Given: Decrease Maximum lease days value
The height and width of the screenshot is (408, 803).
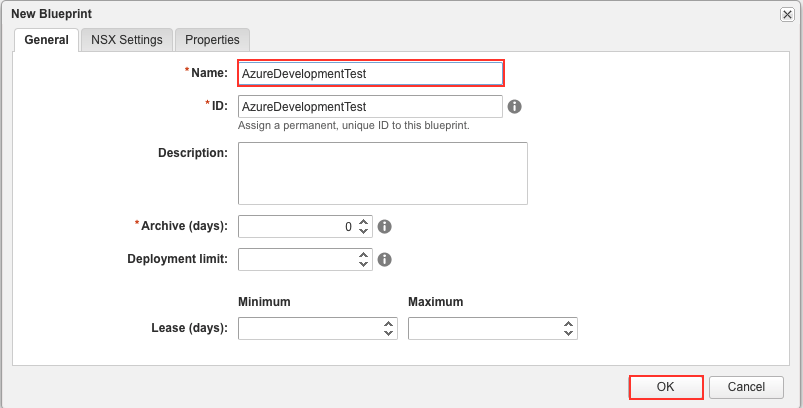Looking at the screenshot, I should point(568,333).
